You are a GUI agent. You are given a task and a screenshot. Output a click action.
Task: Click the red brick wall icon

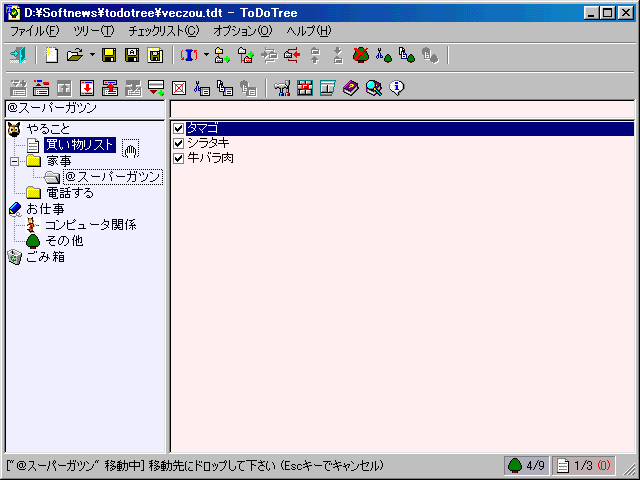[305, 88]
